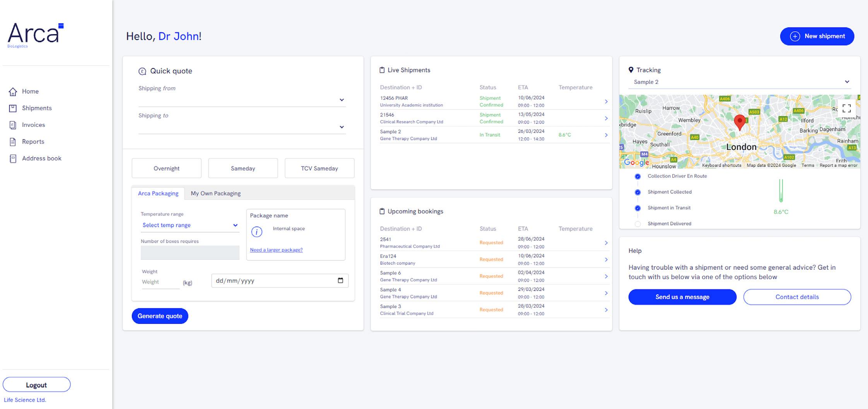Click the Live Shipments clipboard icon

[x=382, y=70]
